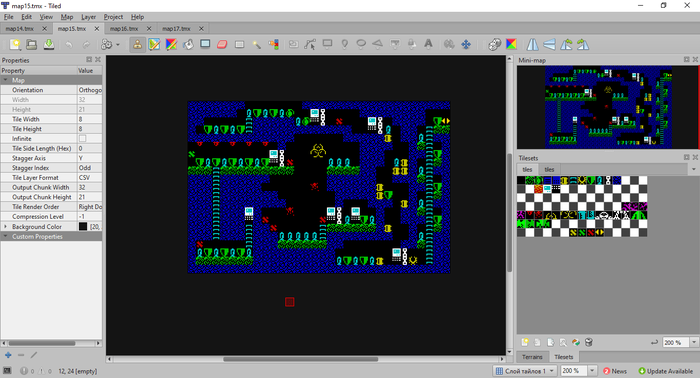Viewport: 700px width, 378px height.
Task: Click the Background Color black swatch
Action: click(83, 227)
